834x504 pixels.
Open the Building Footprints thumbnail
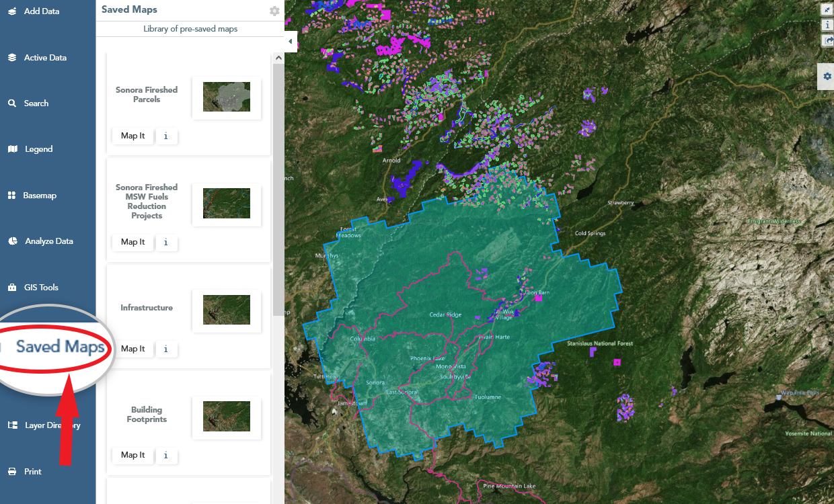(227, 416)
